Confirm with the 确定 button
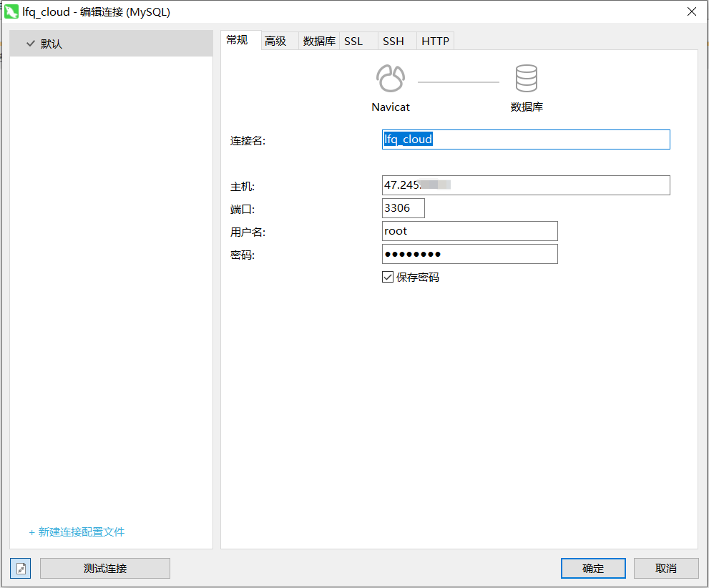 point(593,568)
